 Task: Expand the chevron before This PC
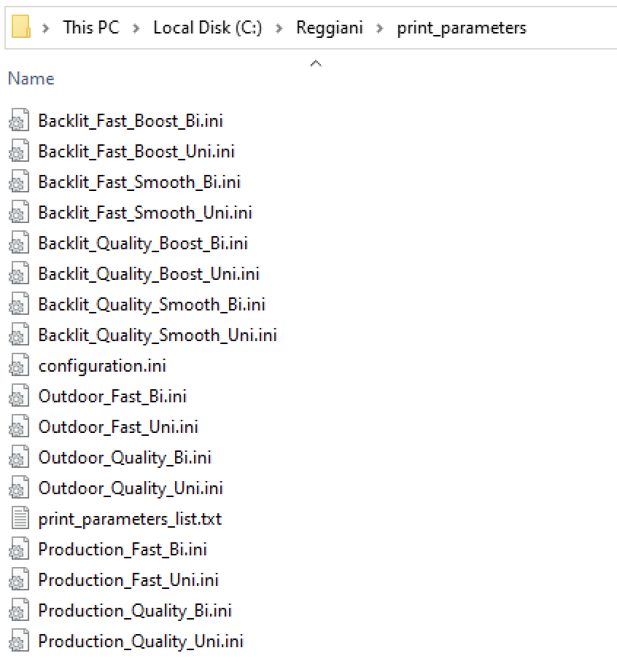pyautogui.click(x=46, y=28)
